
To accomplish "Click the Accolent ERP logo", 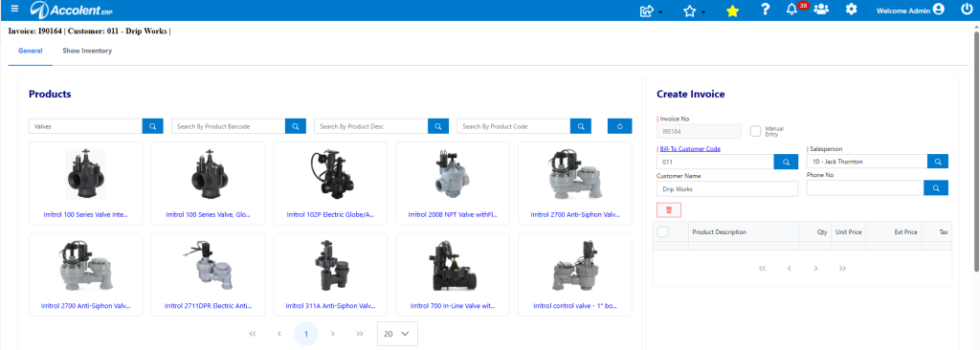I will 71,10.
